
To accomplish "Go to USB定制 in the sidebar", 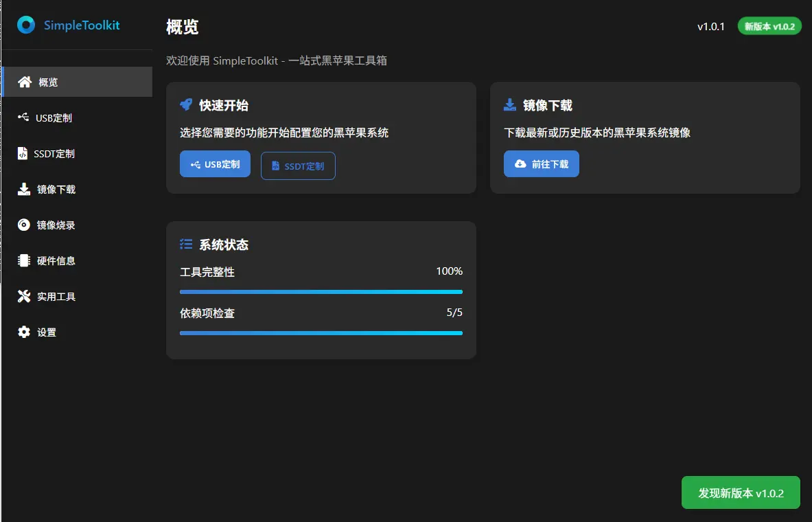I will (77, 117).
